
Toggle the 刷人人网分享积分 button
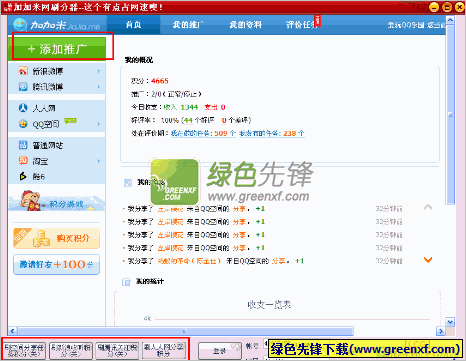[164, 350]
